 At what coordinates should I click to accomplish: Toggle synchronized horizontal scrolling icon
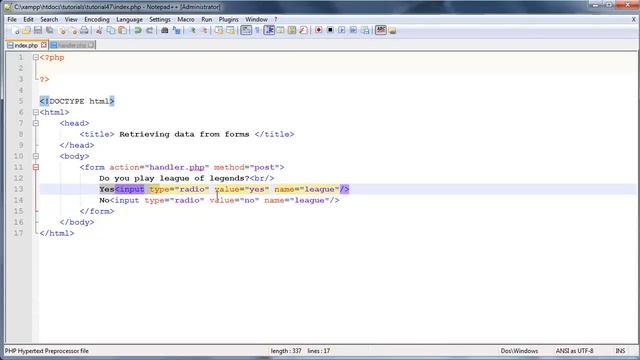[231, 31]
